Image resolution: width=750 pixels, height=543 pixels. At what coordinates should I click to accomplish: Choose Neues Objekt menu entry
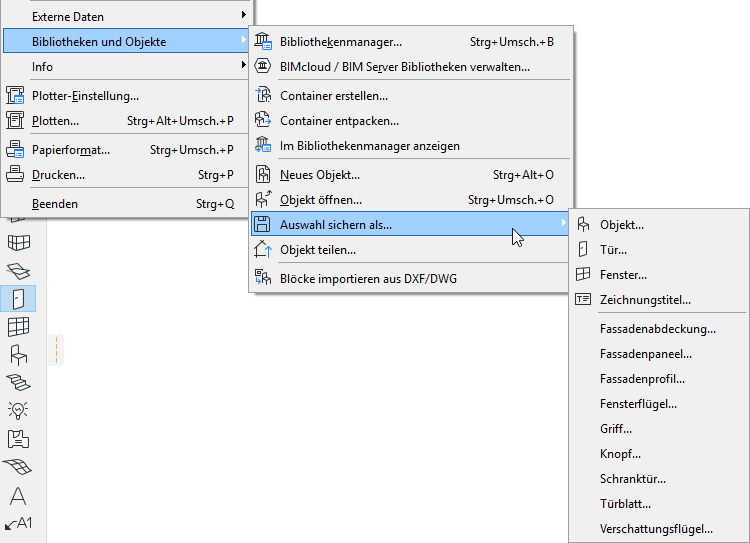(x=411, y=175)
